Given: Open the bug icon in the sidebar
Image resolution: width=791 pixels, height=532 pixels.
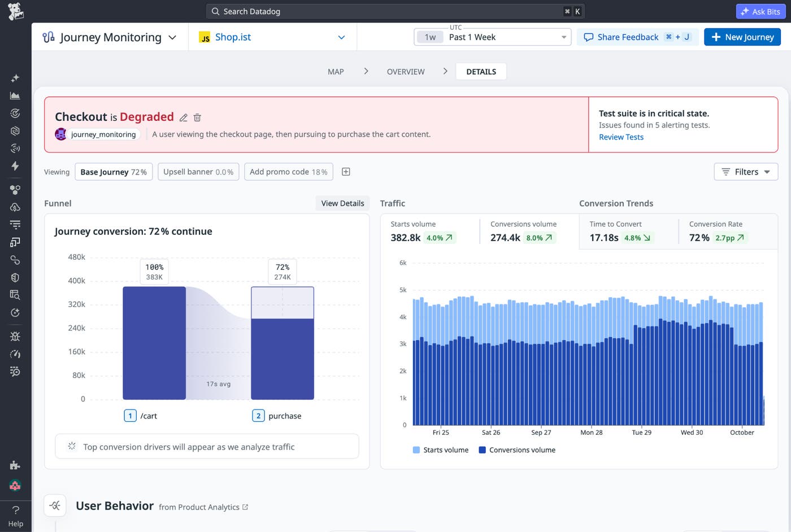Looking at the screenshot, I should point(15,336).
